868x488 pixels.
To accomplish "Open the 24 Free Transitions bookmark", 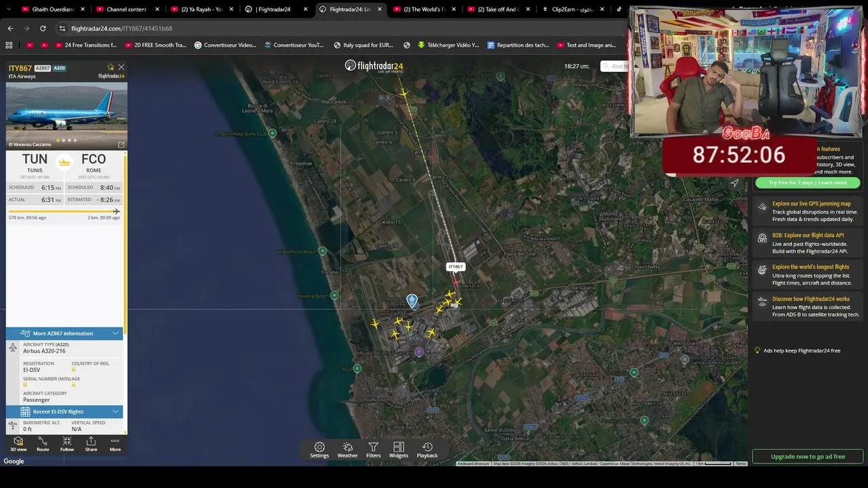I will tap(85, 45).
